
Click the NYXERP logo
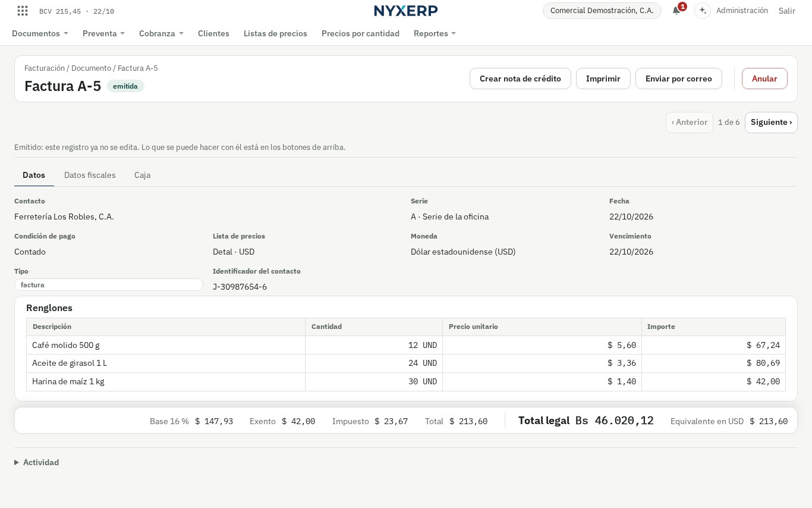point(406,11)
